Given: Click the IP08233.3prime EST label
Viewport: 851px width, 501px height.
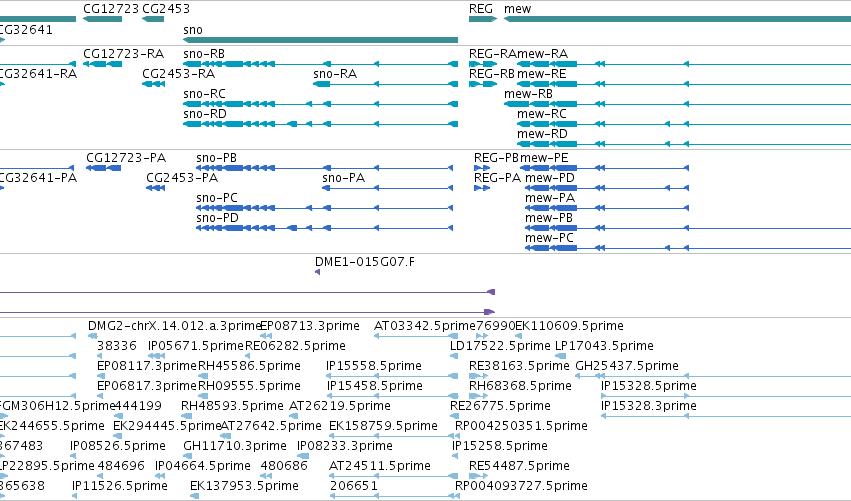Looking at the screenshot, I should pos(345,447).
